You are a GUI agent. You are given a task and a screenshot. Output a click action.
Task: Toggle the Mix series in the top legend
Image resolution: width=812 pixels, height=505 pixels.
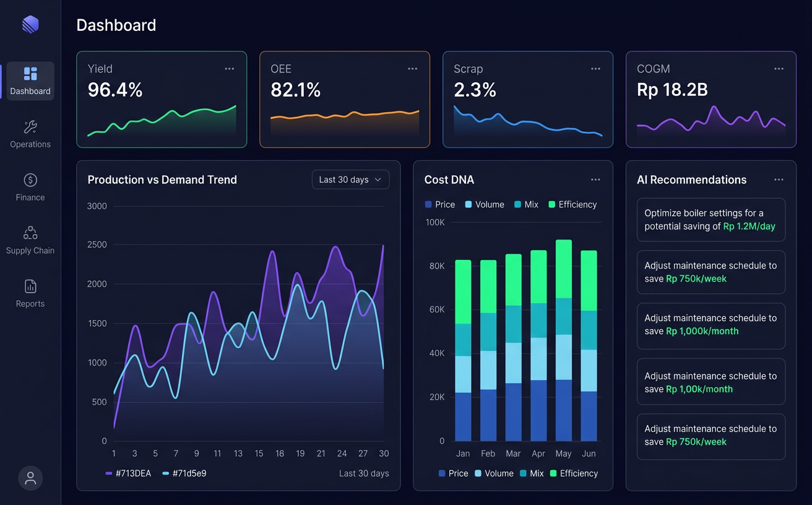526,204
